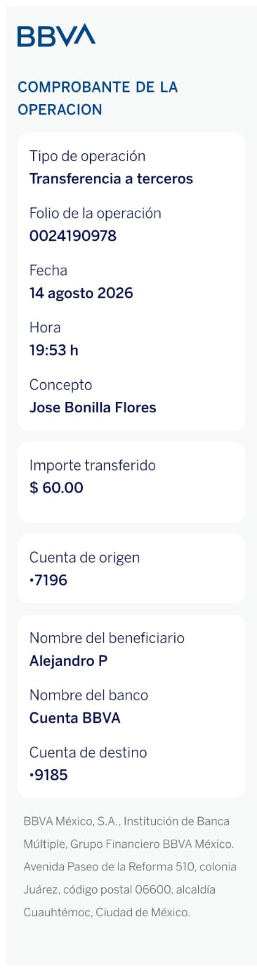Click the 'Hora' label
Viewport: 257px width, 980px height.
[45, 327]
